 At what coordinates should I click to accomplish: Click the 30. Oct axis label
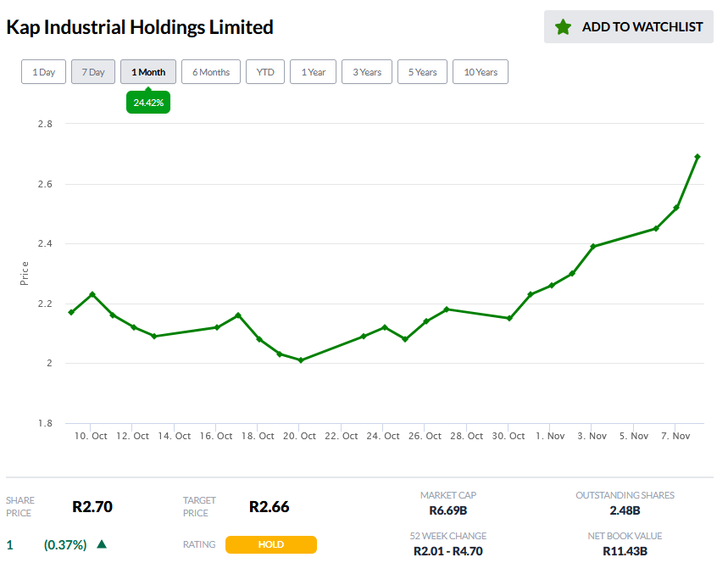click(x=508, y=436)
